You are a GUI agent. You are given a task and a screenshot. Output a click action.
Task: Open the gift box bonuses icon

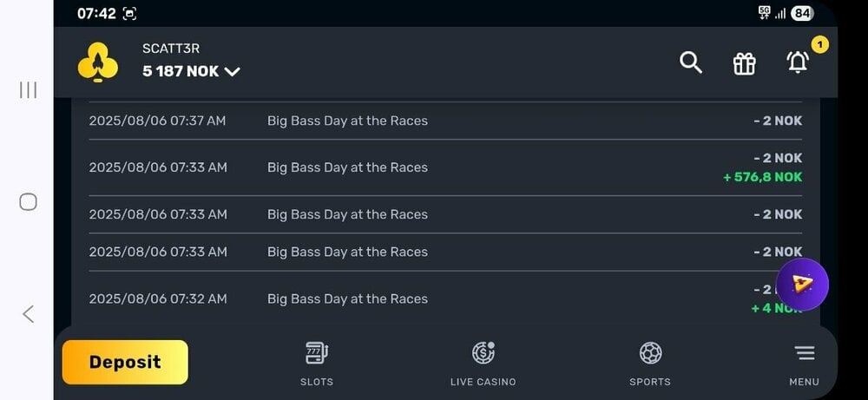744,63
